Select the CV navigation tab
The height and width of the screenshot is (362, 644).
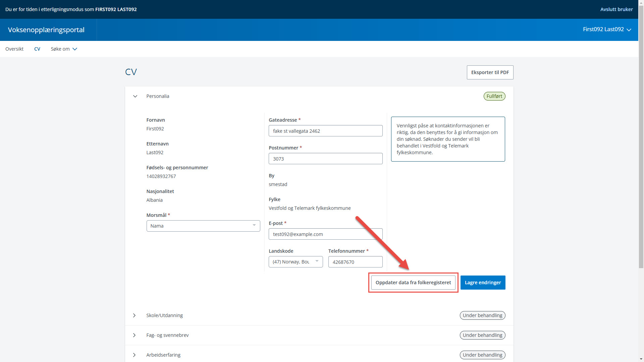pyautogui.click(x=37, y=49)
